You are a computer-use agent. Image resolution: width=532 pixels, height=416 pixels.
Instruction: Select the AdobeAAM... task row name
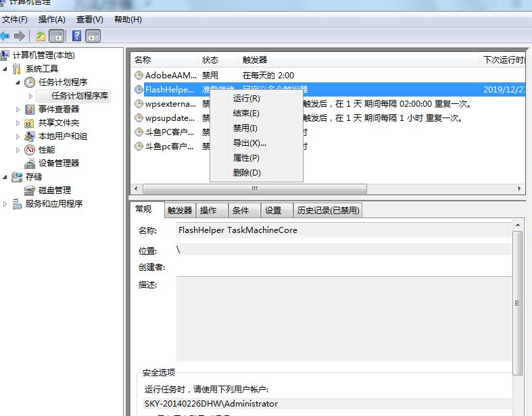pyautogui.click(x=170, y=75)
